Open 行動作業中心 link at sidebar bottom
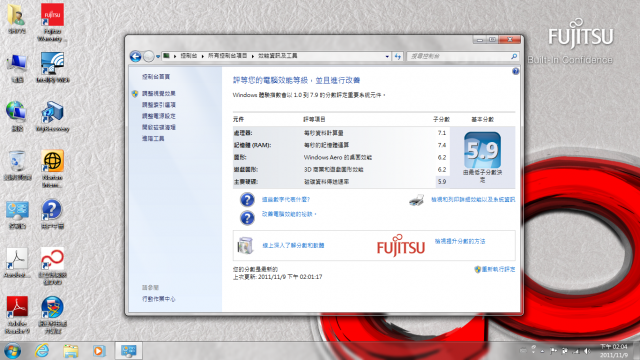 (159, 299)
